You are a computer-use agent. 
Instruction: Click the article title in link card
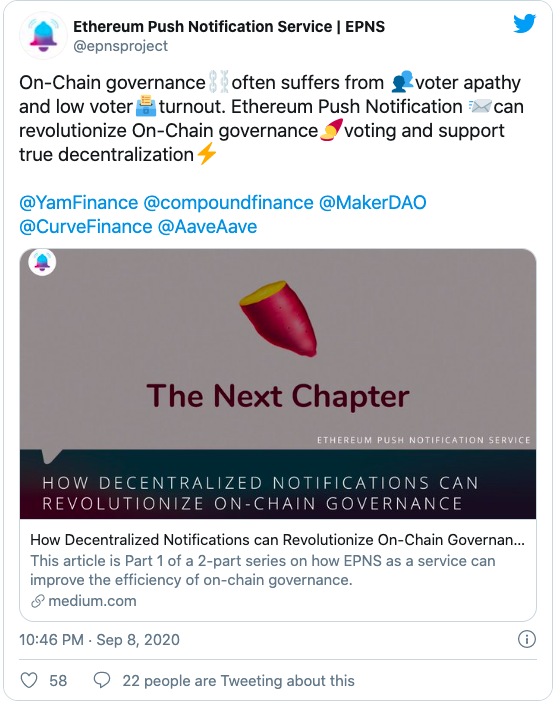click(277, 540)
